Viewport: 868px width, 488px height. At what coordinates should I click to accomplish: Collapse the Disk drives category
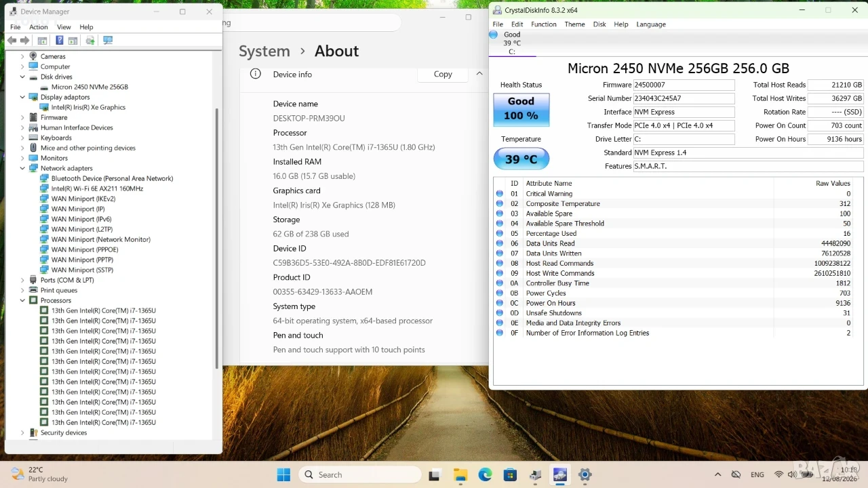pos(22,77)
